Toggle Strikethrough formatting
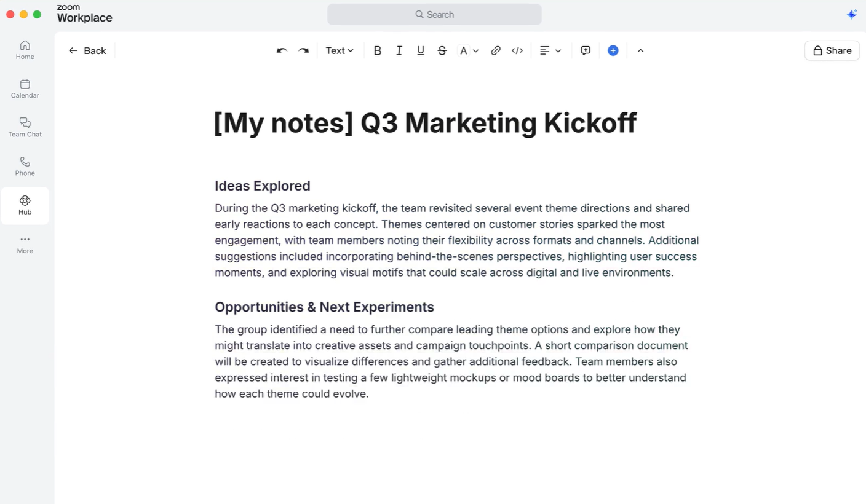866x504 pixels. click(442, 50)
